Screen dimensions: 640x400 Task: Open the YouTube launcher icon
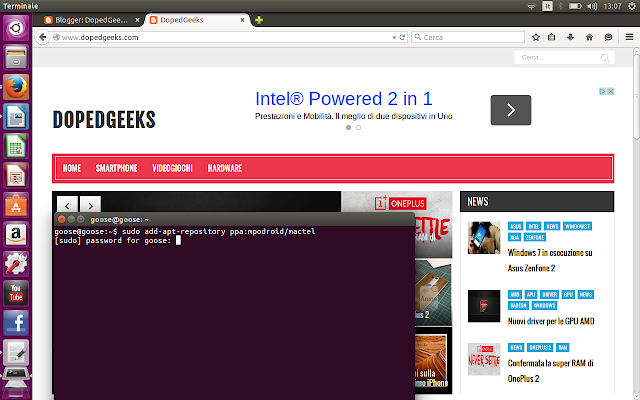point(16,293)
